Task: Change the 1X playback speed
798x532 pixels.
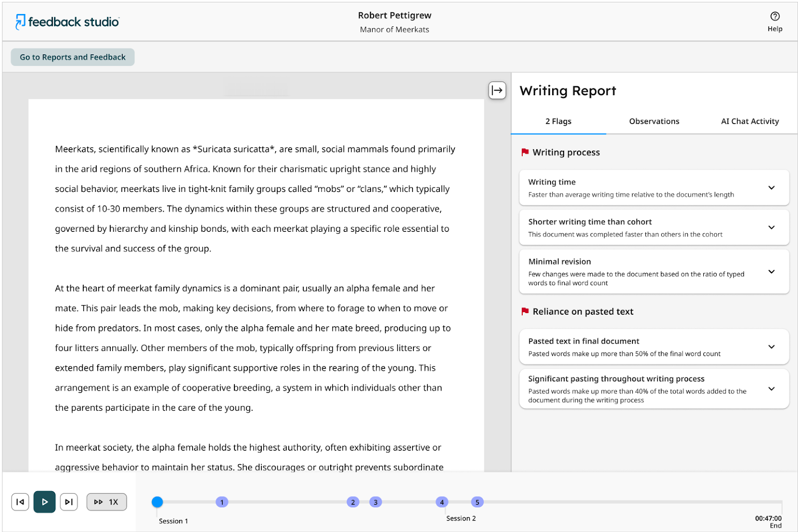Action: click(107, 502)
